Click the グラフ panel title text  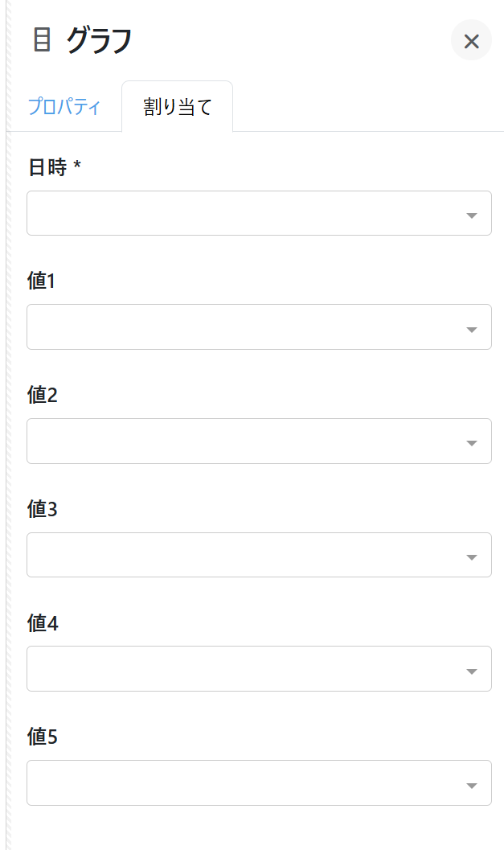(x=99, y=40)
